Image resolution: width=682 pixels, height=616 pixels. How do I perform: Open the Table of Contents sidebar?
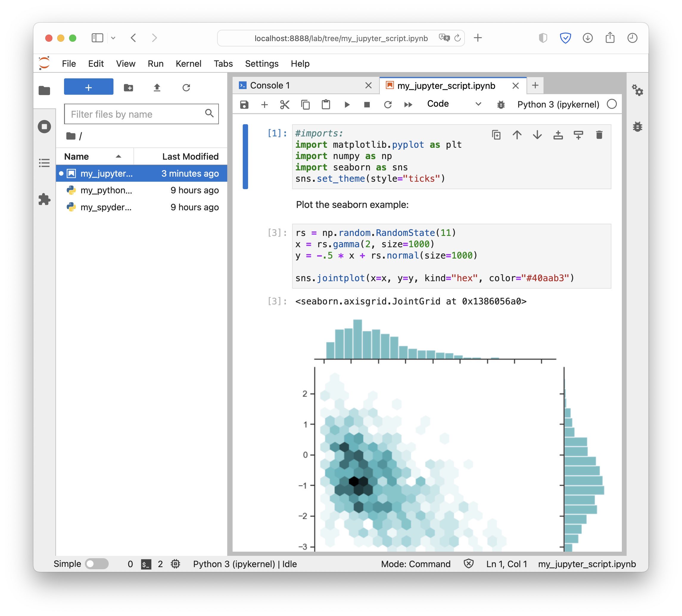tap(44, 163)
